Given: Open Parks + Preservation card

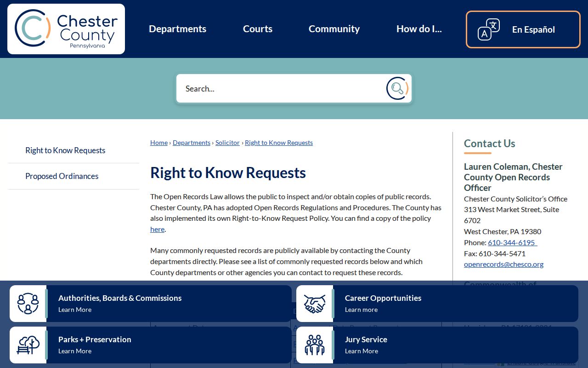Looking at the screenshot, I should (x=151, y=345).
